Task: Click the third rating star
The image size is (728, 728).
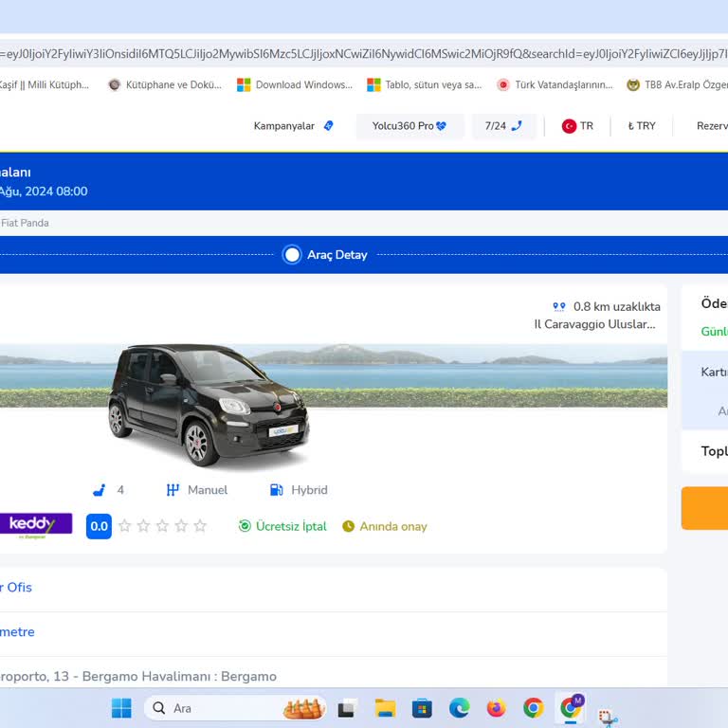Action: [162, 525]
